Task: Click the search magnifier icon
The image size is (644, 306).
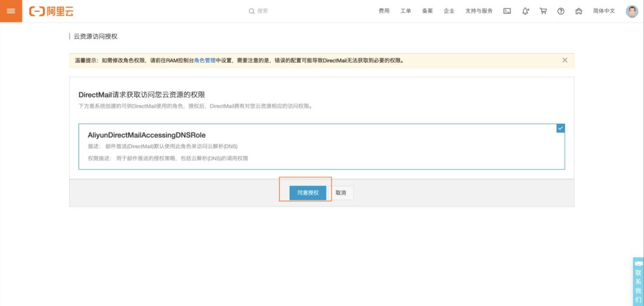Action: point(252,11)
